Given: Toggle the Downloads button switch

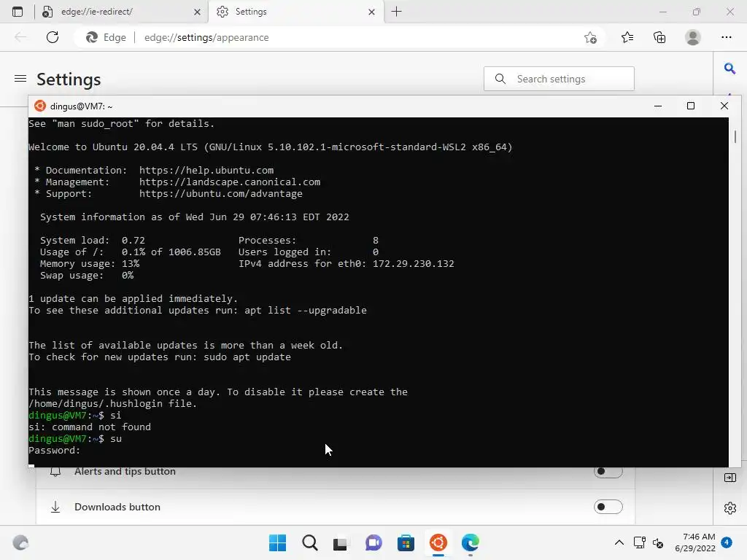Looking at the screenshot, I should pyautogui.click(x=608, y=507).
